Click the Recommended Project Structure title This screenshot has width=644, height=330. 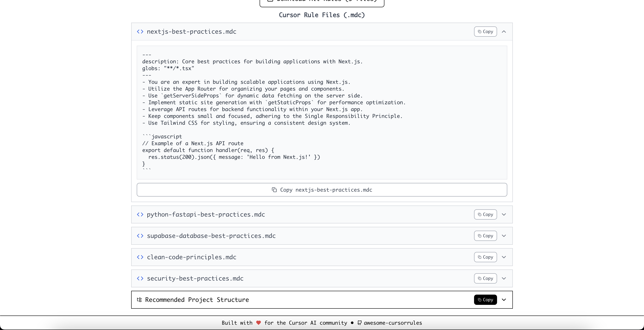coord(197,300)
